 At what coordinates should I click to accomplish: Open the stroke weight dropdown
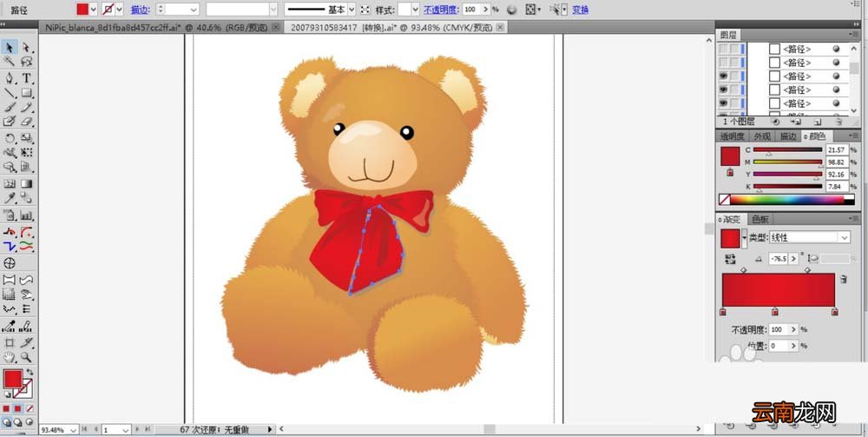[194, 10]
